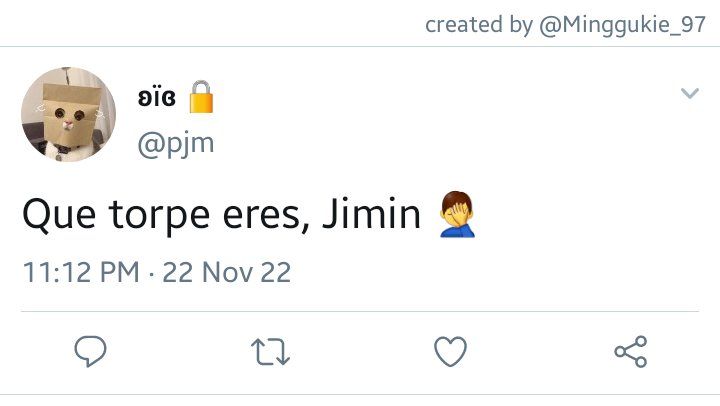
Task: Click the "created by" watermark text
Action: [479, 24]
